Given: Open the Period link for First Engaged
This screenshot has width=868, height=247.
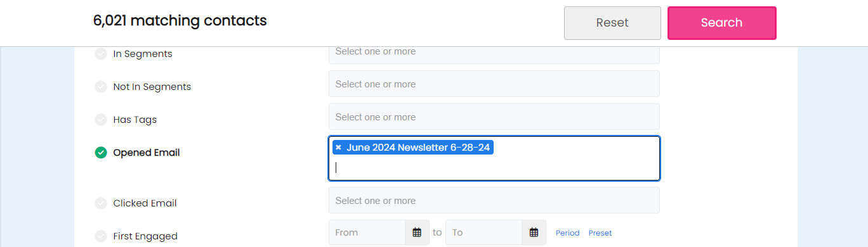Looking at the screenshot, I should 568,233.
